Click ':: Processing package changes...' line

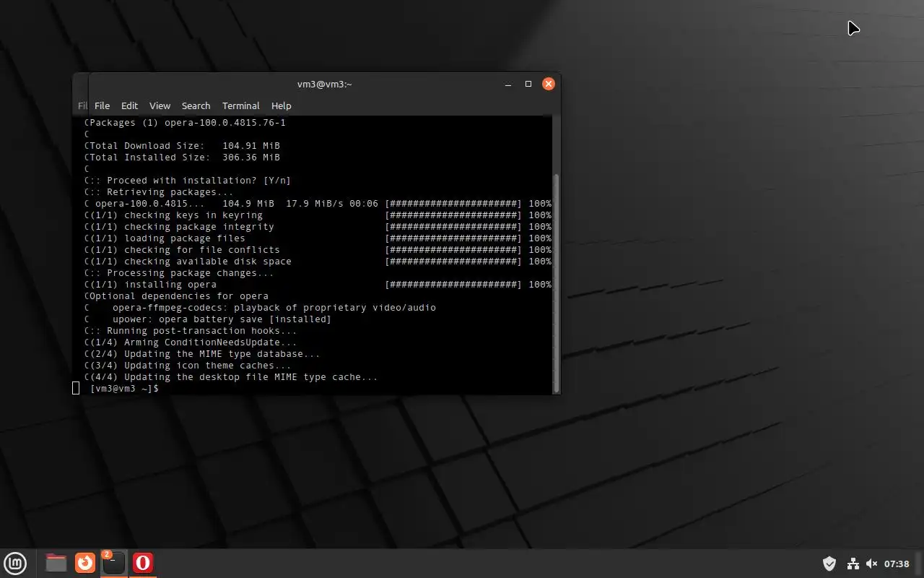click(182, 273)
